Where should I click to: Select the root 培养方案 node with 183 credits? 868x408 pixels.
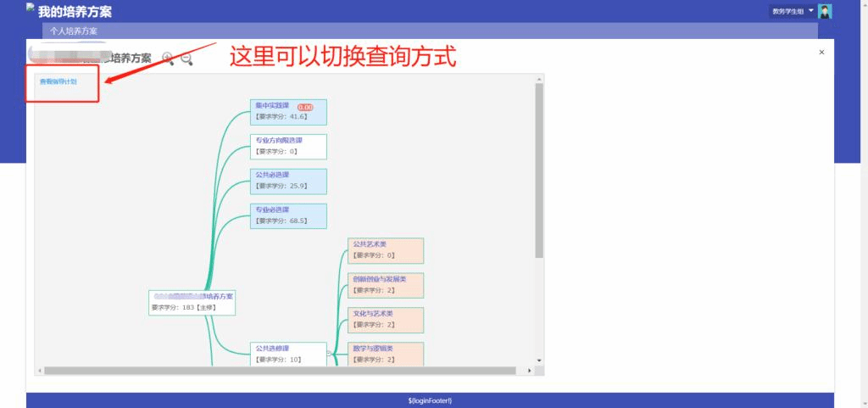(192, 302)
